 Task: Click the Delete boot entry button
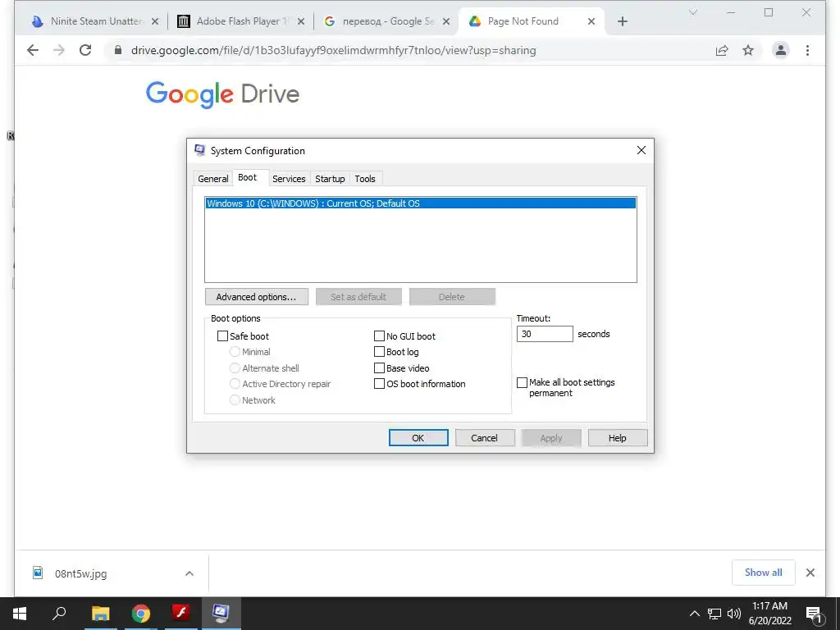point(452,297)
